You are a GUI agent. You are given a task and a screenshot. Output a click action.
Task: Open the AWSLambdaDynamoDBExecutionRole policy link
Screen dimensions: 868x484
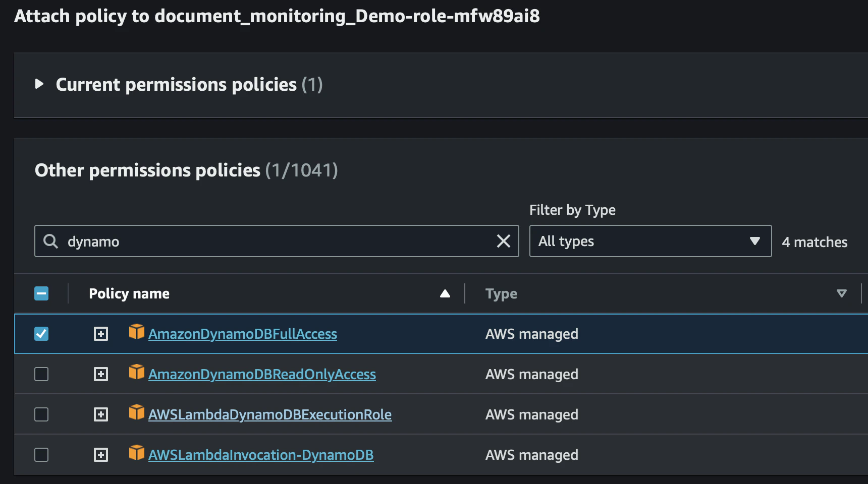coord(270,414)
